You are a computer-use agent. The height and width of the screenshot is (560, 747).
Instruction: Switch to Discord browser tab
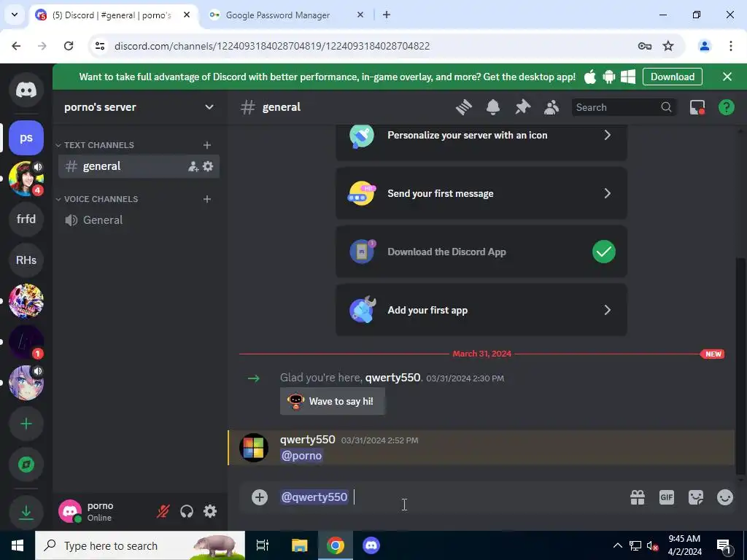(x=113, y=15)
